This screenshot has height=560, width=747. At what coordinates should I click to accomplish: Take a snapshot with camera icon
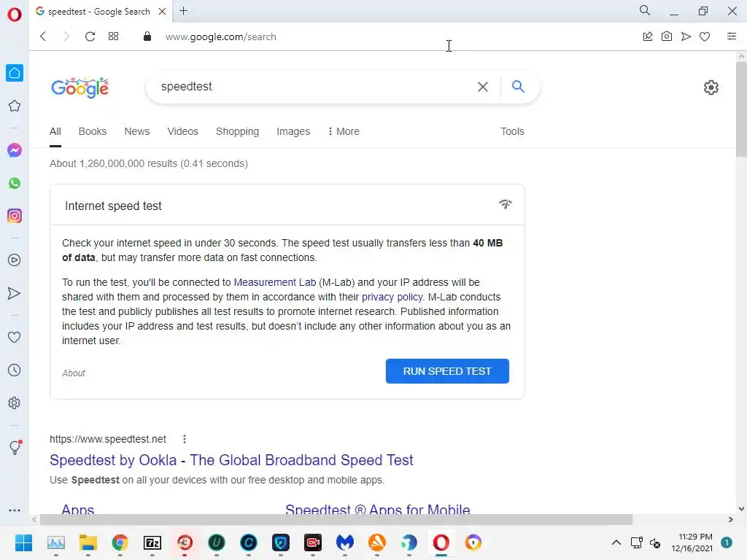point(667,36)
